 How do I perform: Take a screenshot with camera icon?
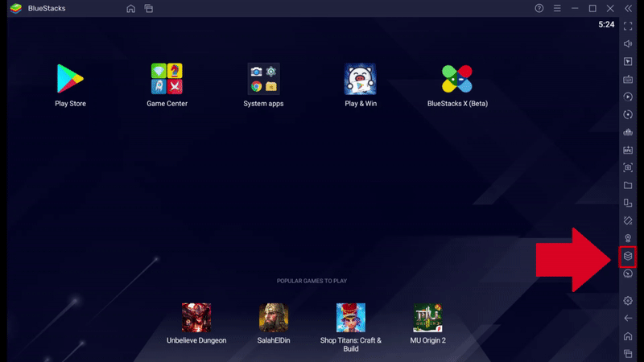[x=628, y=167]
